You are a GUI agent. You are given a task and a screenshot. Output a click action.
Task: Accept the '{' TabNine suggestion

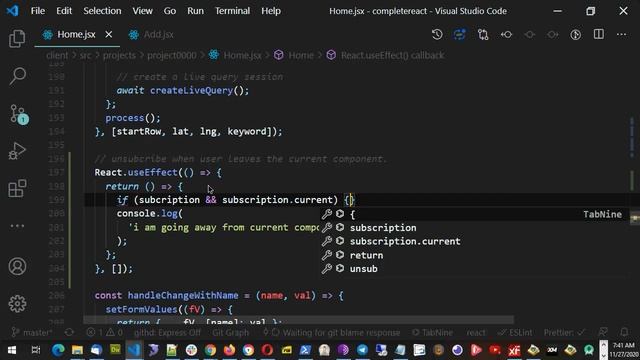coord(473,214)
